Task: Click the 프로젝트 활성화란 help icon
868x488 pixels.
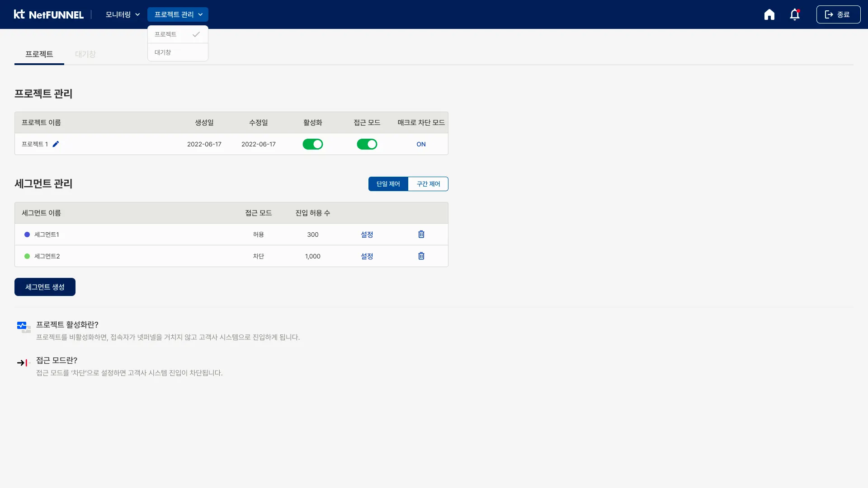Action: [x=24, y=327]
